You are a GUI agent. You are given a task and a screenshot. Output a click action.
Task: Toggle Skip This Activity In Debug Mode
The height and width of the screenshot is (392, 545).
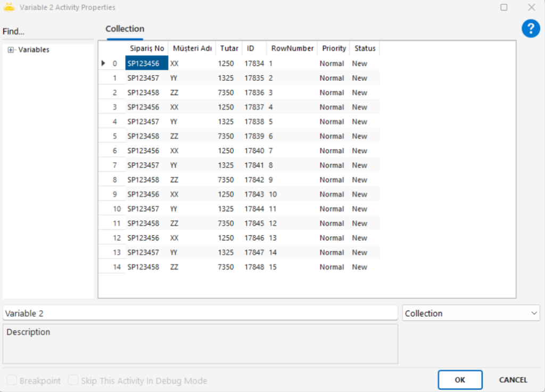73,380
